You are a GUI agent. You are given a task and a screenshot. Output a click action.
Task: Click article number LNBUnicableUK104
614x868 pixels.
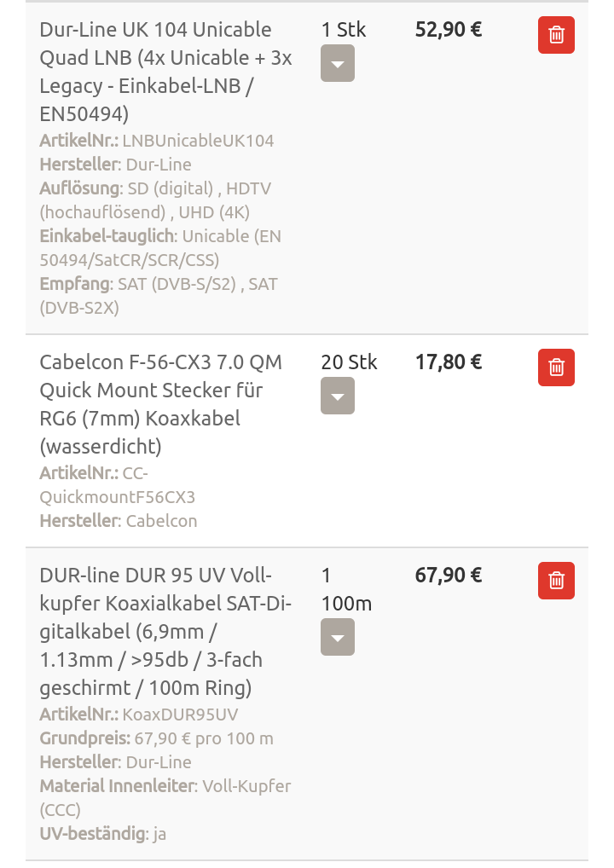198,141
